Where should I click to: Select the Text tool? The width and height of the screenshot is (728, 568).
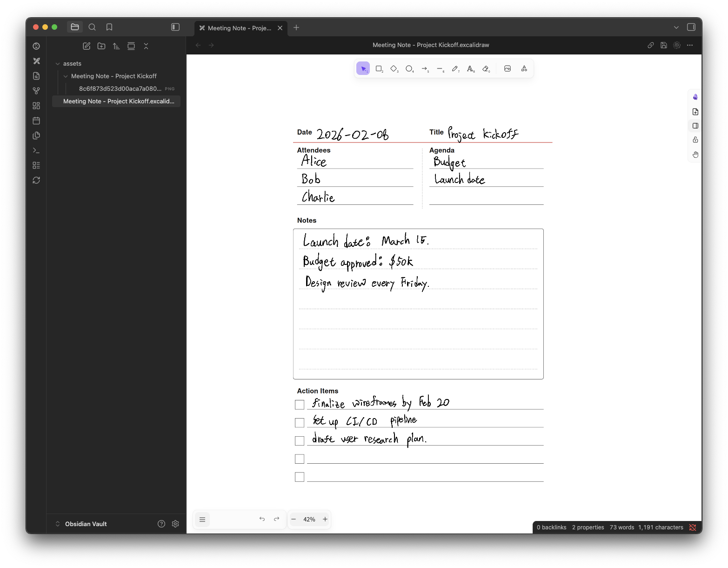pyautogui.click(x=470, y=68)
